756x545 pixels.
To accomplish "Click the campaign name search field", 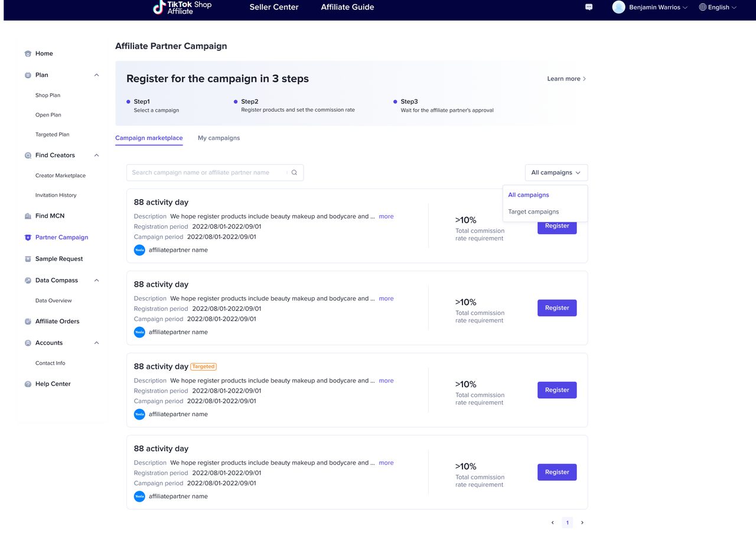I will pyautogui.click(x=207, y=173).
